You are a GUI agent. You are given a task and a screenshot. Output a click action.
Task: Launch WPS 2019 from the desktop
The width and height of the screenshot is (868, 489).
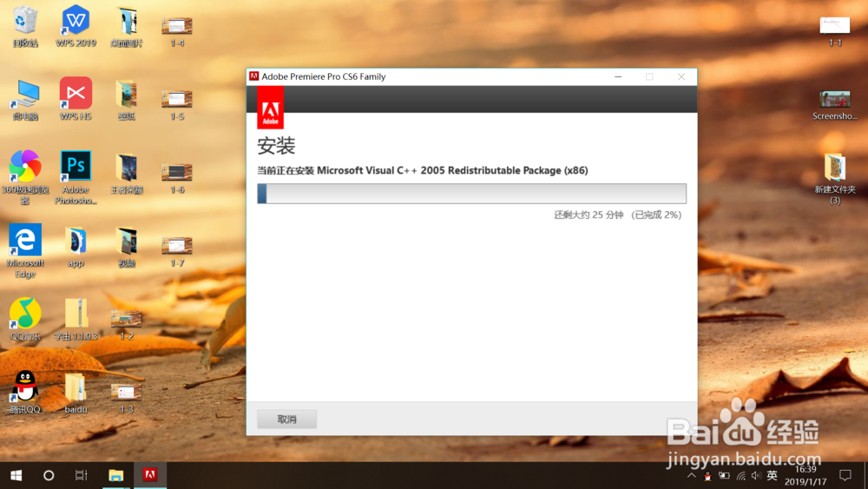point(76,26)
